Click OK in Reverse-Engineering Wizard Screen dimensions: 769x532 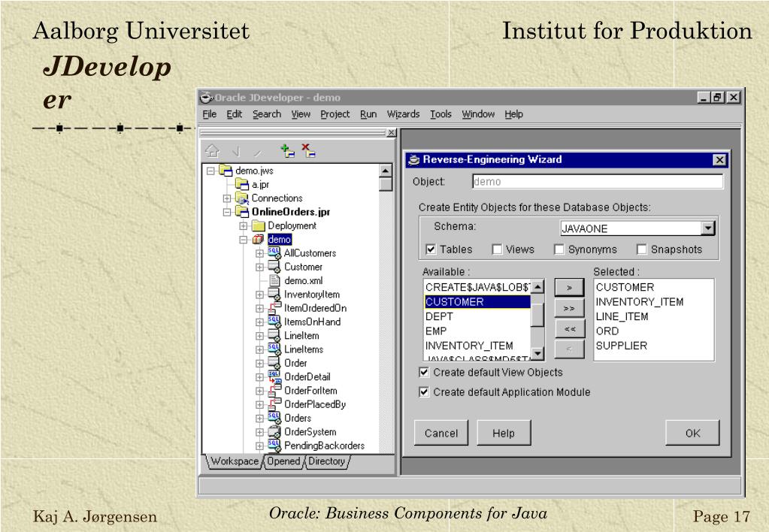(692, 433)
